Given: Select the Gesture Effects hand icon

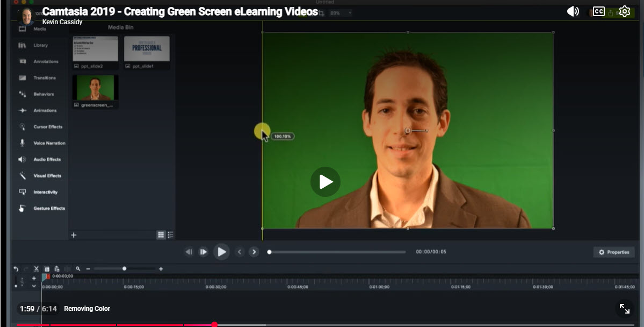Looking at the screenshot, I should point(23,209).
